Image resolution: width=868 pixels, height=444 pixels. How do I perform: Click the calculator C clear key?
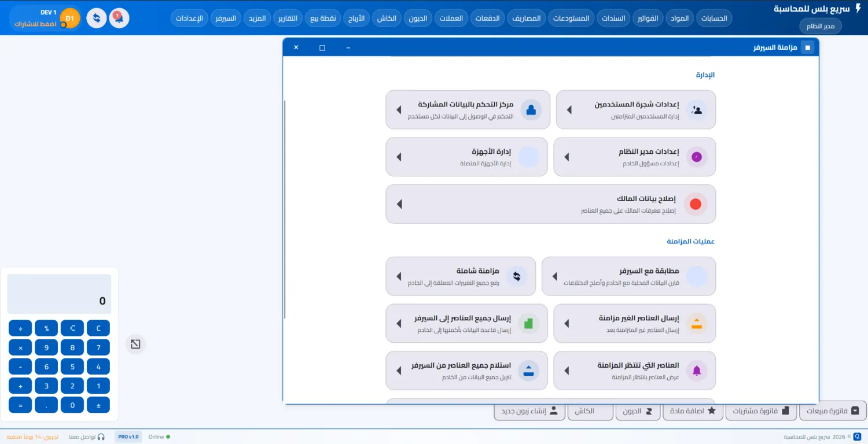(98, 328)
